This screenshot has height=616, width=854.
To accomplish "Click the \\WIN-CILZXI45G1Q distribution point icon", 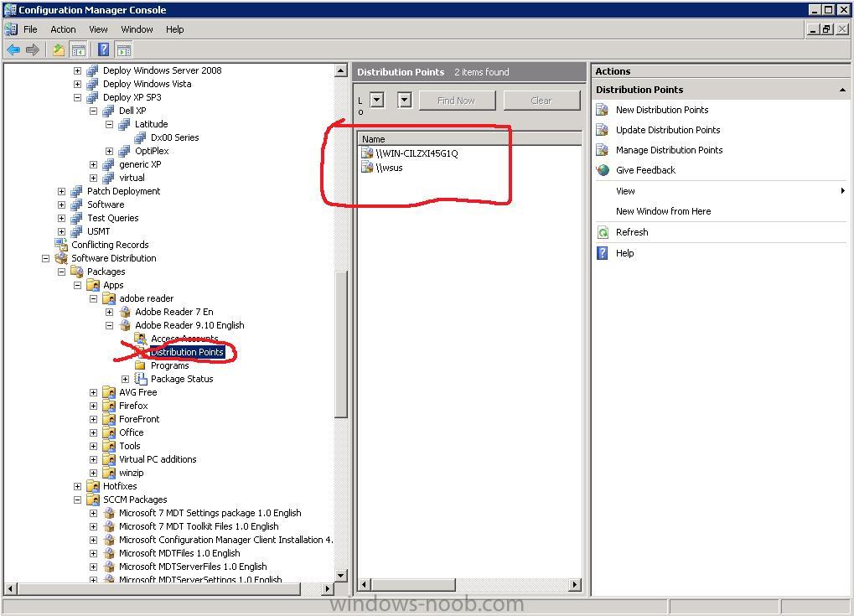I will click(x=367, y=153).
